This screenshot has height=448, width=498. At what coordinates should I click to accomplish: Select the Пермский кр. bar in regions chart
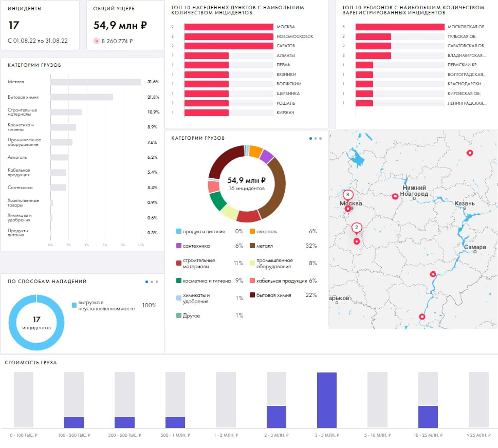coord(364,65)
